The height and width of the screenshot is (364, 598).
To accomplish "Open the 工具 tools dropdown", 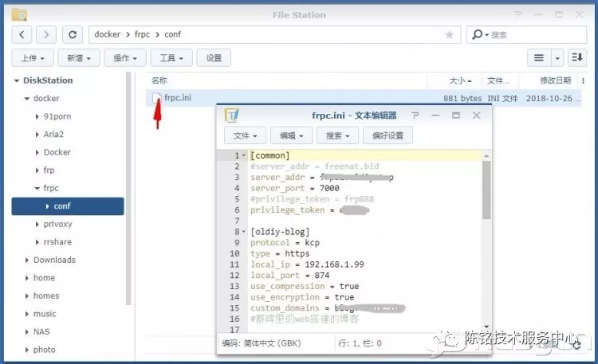I will coord(171,58).
